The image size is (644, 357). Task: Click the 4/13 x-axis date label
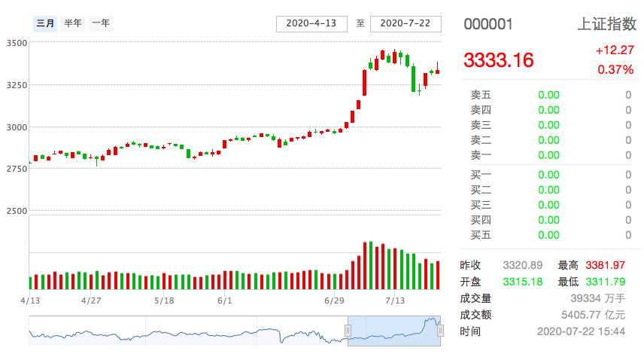pos(30,301)
